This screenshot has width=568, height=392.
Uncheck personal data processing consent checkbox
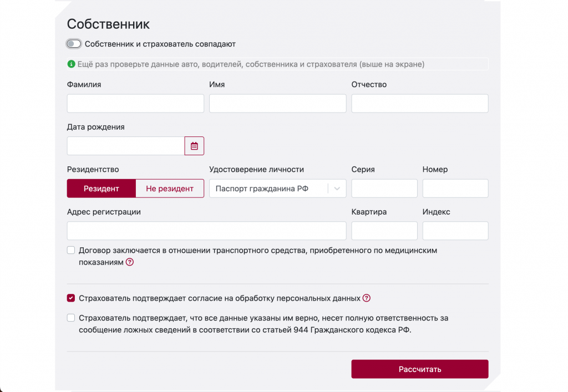[x=71, y=298]
